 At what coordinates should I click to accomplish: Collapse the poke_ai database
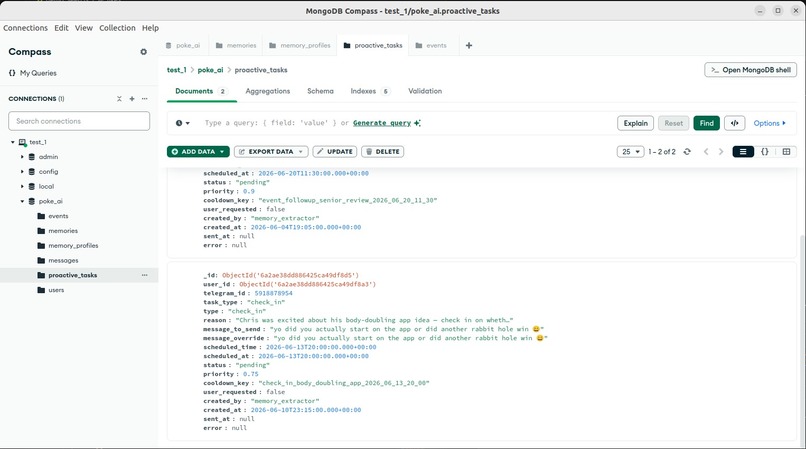(x=22, y=201)
